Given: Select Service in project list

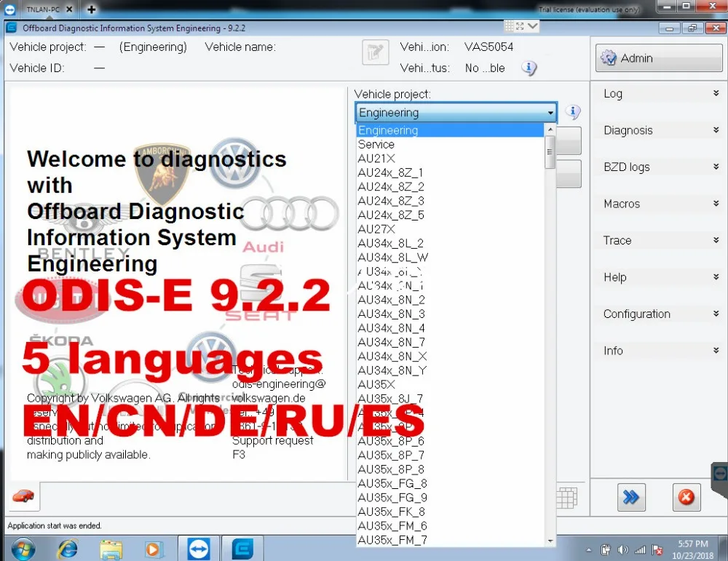Looking at the screenshot, I should 450,144.
